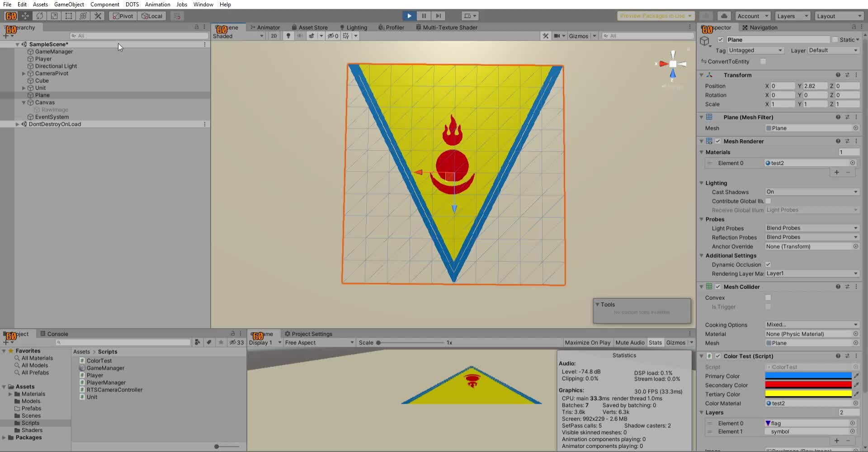
Task: Disable the Dynamic Occlusion checkbox
Action: click(x=769, y=264)
